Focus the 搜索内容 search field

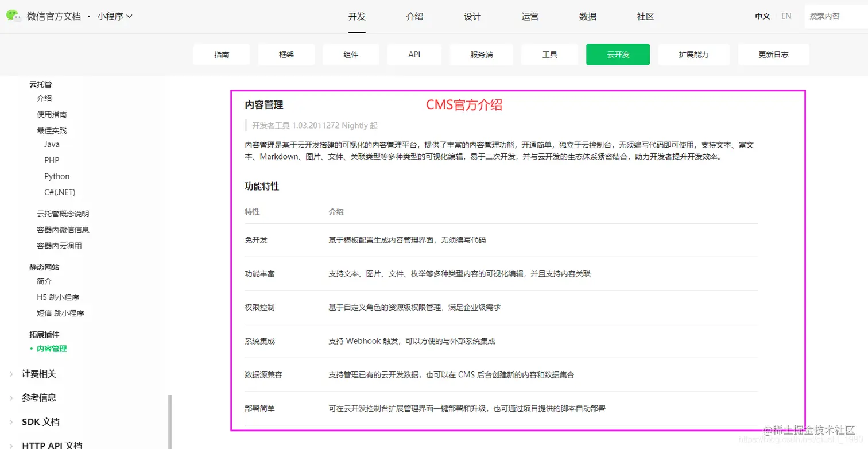tap(836, 16)
